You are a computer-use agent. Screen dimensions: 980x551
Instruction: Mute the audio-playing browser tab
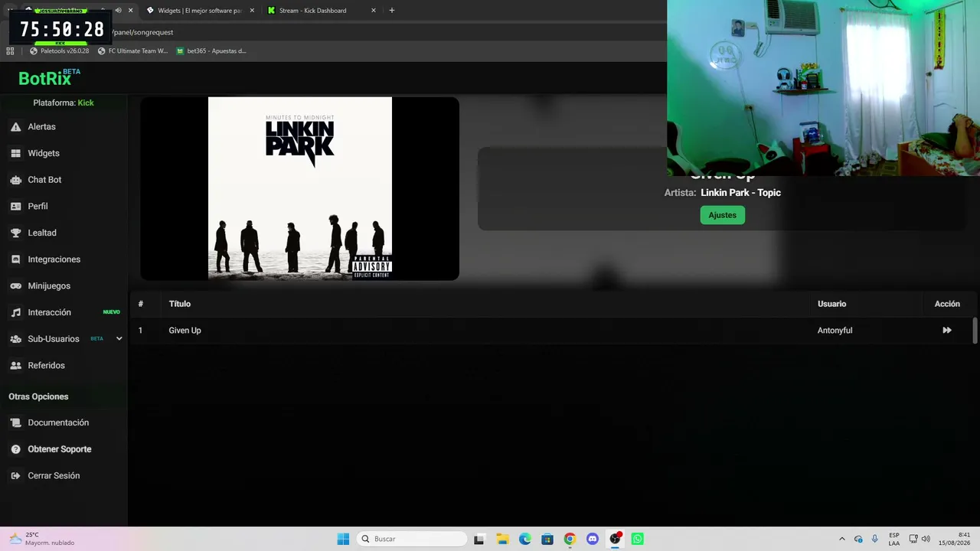click(118, 11)
